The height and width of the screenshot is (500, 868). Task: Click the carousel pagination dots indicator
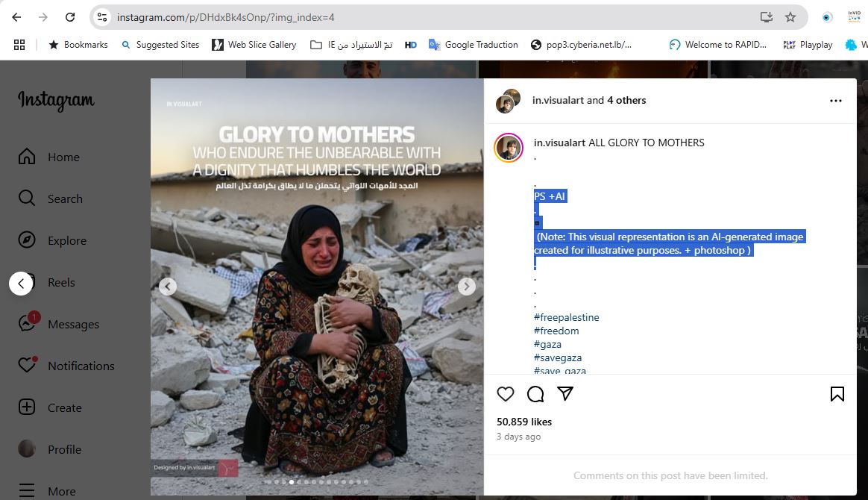click(317, 482)
